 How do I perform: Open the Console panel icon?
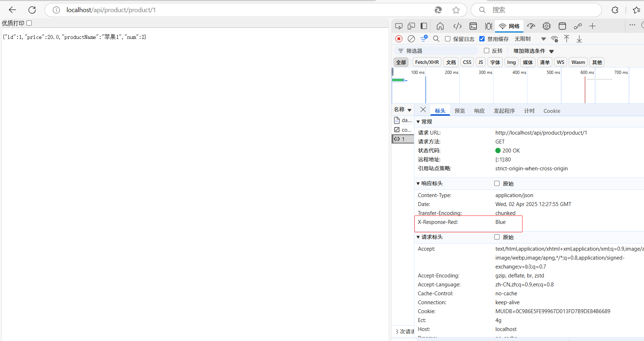473,26
